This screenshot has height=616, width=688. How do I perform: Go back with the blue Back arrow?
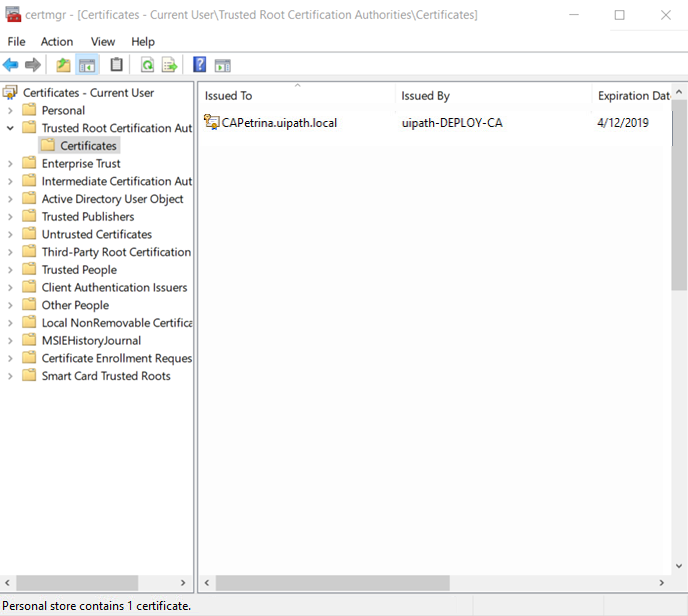tap(11, 65)
